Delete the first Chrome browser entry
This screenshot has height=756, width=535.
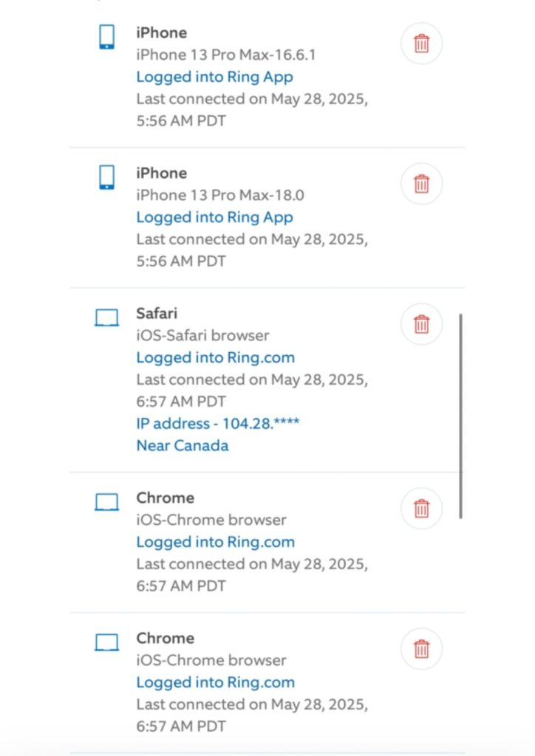point(421,509)
